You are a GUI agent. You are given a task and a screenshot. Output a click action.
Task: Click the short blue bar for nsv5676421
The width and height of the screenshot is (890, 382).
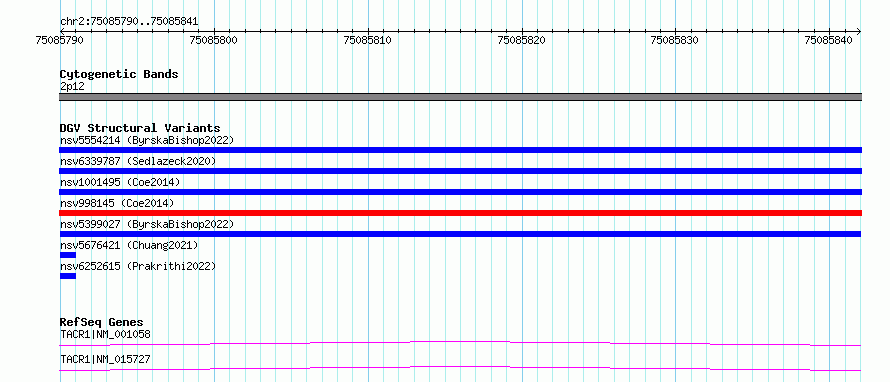(x=68, y=255)
